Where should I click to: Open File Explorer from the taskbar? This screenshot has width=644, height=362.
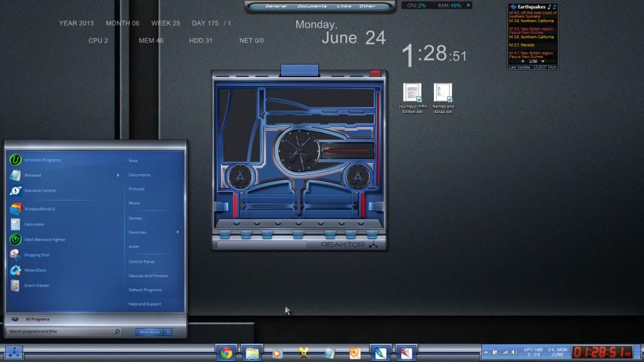(252, 353)
